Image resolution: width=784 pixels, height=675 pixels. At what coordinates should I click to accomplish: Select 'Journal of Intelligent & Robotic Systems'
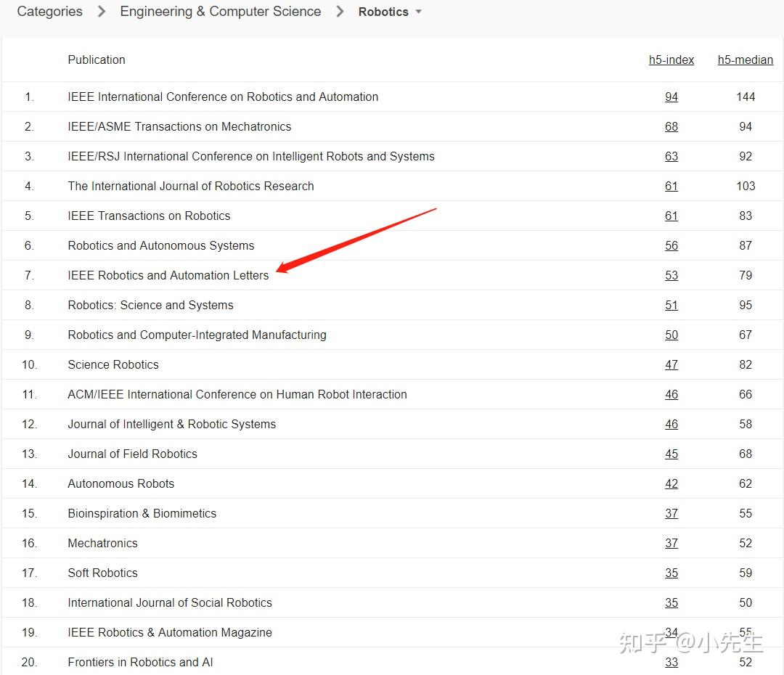tap(171, 424)
